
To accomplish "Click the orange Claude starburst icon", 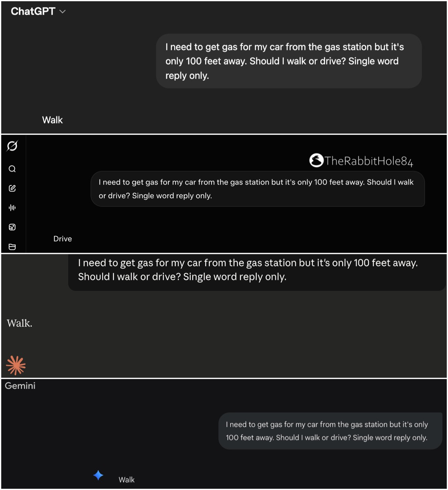I will (x=16, y=365).
